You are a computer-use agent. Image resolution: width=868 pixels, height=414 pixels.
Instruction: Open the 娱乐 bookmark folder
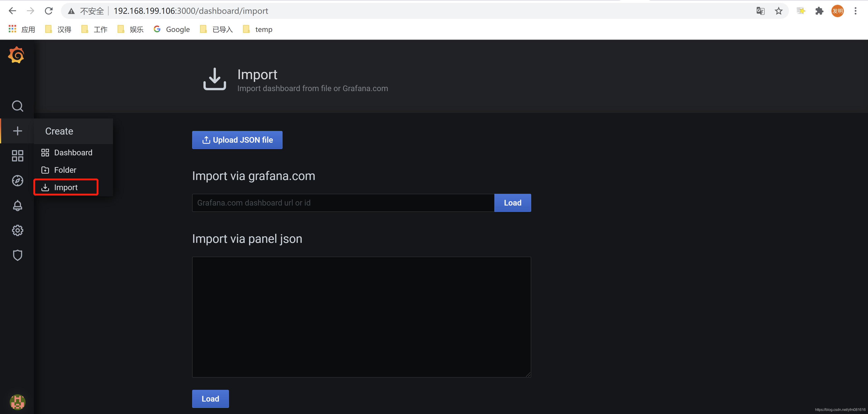130,29
